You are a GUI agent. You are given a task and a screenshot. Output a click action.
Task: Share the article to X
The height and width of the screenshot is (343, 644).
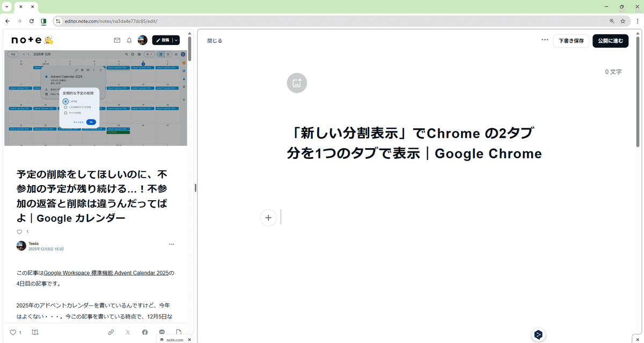point(128,332)
